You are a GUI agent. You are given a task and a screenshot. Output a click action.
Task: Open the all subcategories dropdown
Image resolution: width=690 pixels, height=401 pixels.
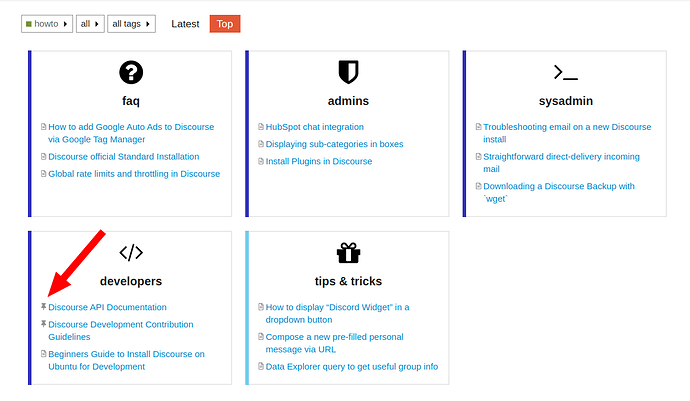[x=90, y=24]
